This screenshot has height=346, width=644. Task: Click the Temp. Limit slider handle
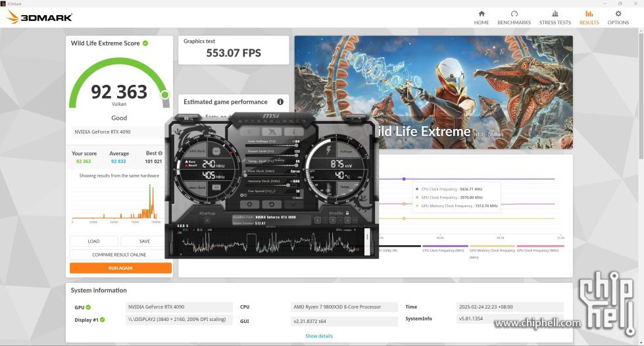coord(297,165)
